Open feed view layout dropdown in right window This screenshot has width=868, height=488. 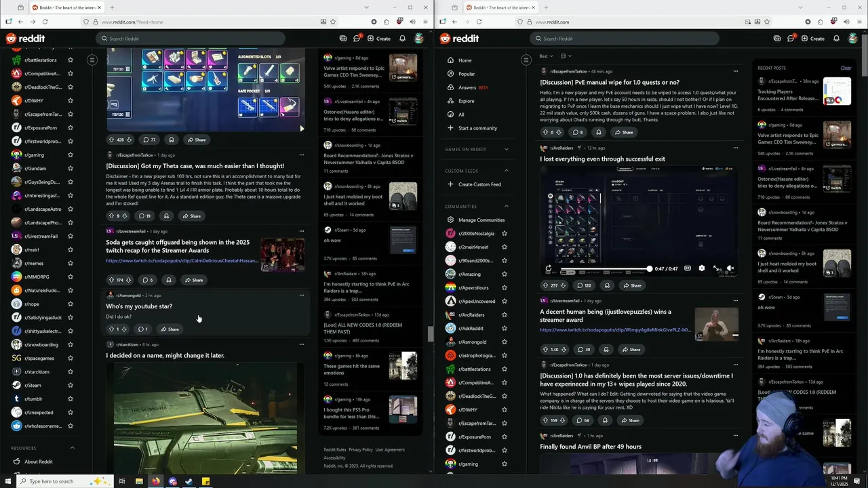coord(566,56)
